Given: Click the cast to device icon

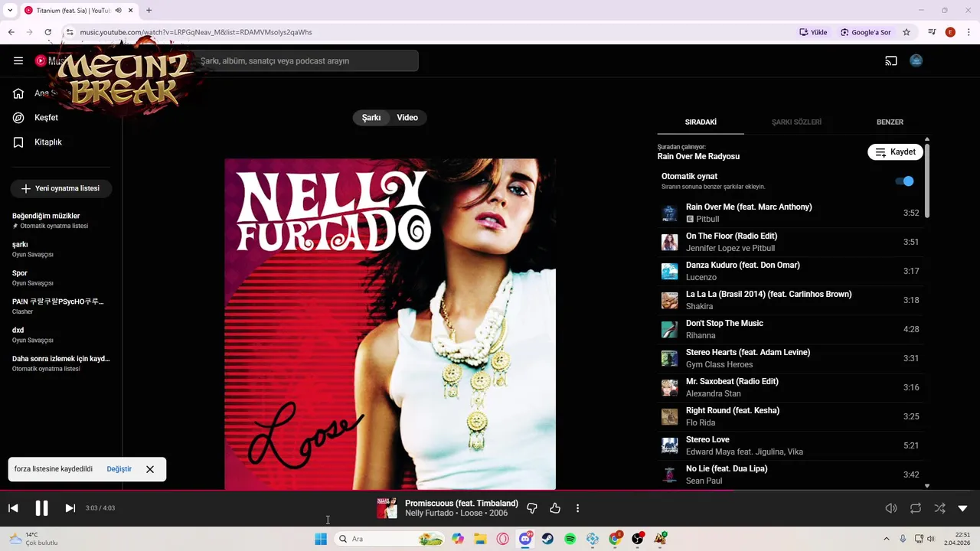Looking at the screenshot, I should (891, 61).
